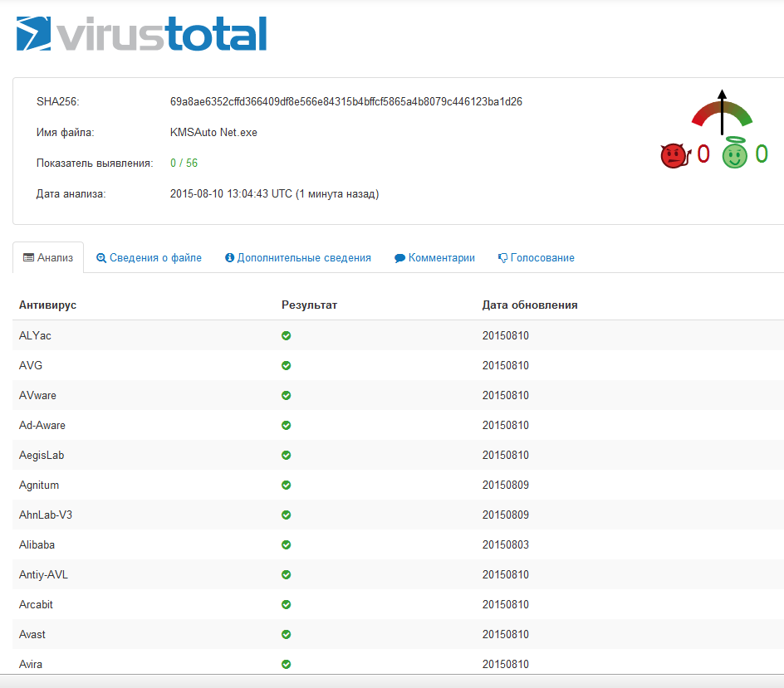784x688 pixels.
Task: Click the KMSAuto Net.exe file name
Action: point(213,133)
